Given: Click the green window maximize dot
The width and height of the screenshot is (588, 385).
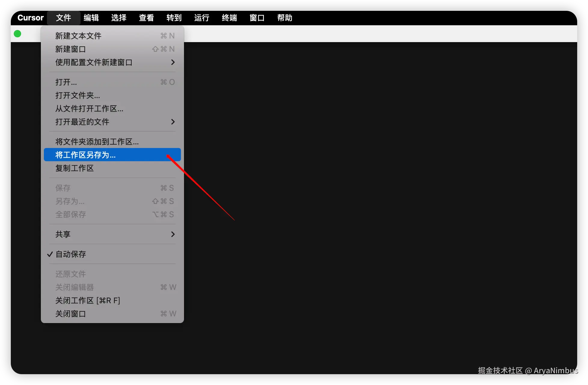Looking at the screenshot, I should click(17, 34).
